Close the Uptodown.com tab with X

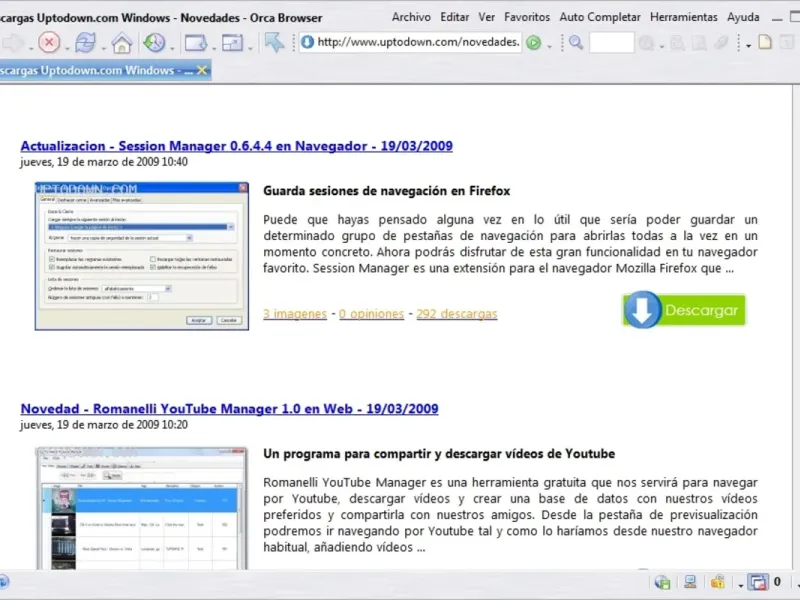pos(202,70)
